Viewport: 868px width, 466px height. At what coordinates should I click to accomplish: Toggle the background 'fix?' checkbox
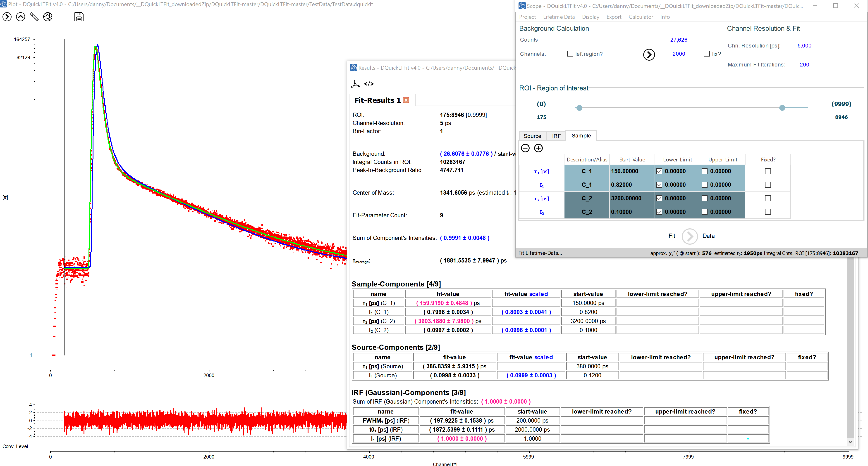[x=707, y=54]
